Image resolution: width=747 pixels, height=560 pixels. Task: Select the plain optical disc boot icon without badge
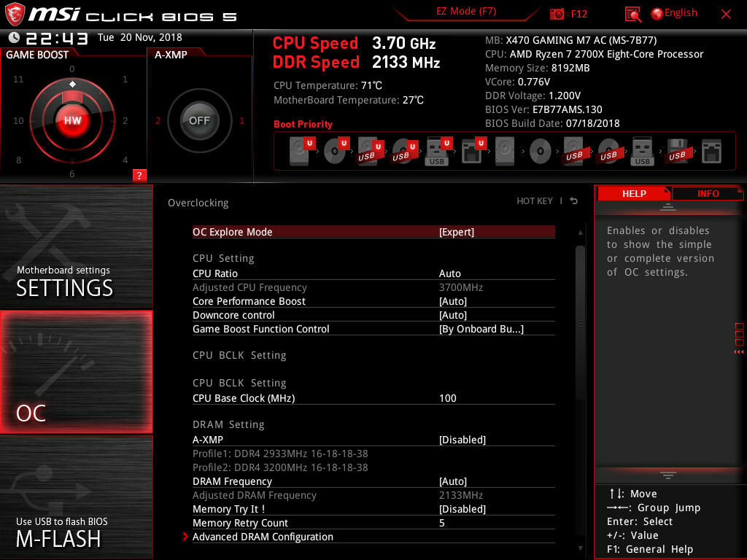pos(541,152)
